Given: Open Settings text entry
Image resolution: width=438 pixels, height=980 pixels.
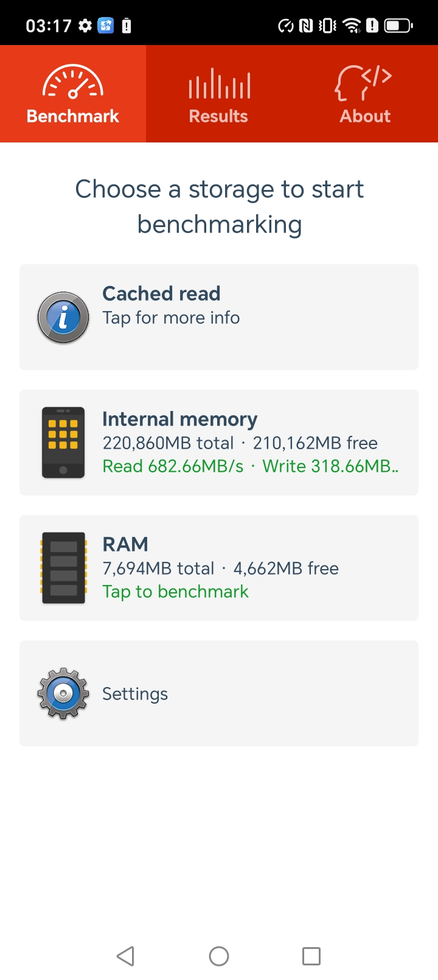Looking at the screenshot, I should [x=135, y=694].
